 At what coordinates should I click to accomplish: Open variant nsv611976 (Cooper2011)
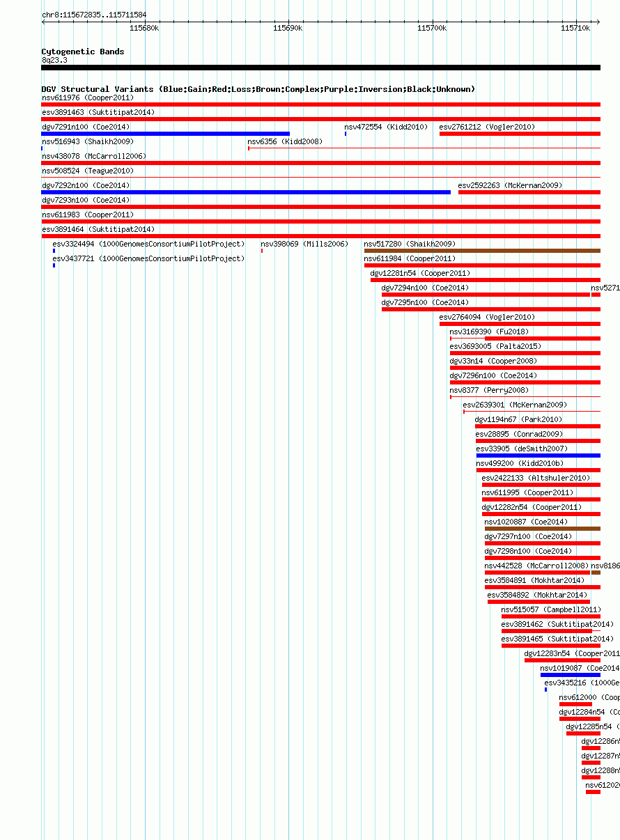coord(87,98)
